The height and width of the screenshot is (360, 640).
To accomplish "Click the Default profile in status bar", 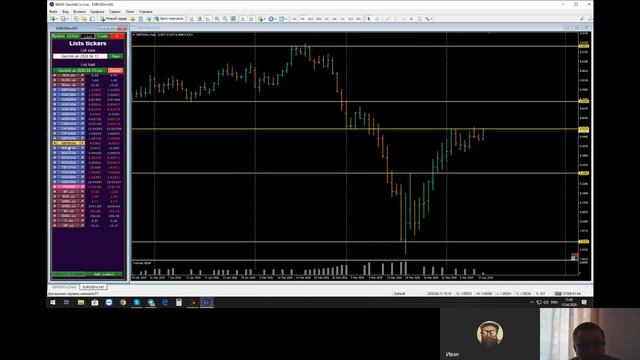I will coord(400,293).
